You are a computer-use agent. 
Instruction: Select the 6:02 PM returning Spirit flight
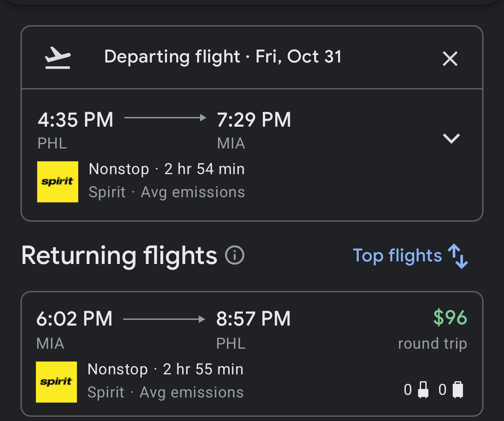pyautogui.click(x=252, y=354)
